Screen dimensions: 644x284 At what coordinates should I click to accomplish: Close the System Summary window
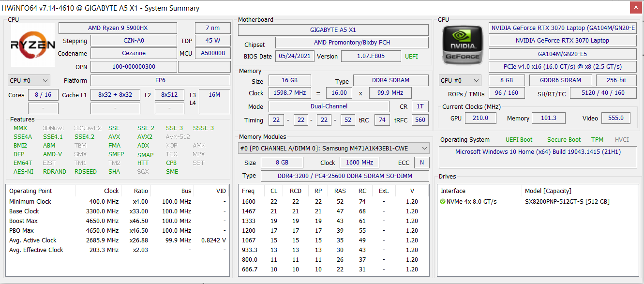tap(635, 8)
